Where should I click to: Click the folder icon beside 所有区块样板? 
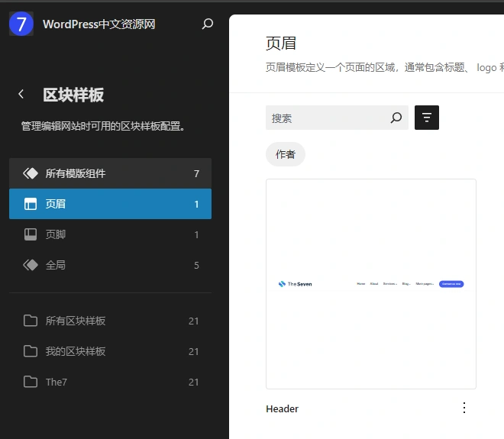coord(31,321)
